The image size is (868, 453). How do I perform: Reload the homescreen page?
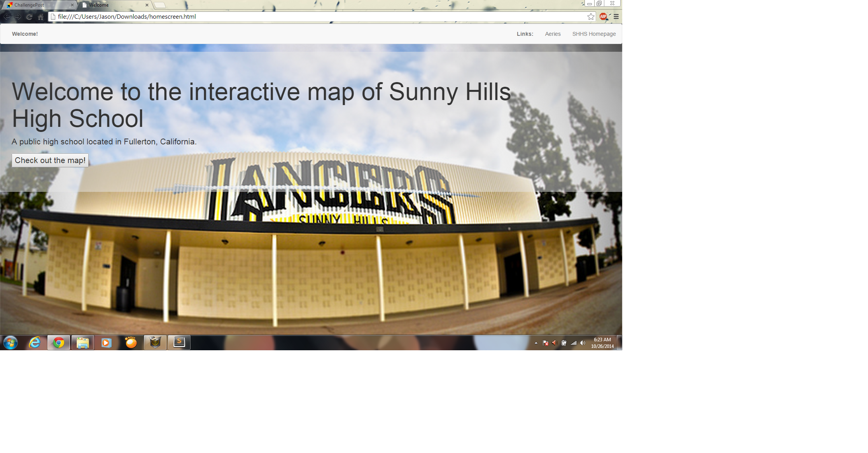(29, 17)
